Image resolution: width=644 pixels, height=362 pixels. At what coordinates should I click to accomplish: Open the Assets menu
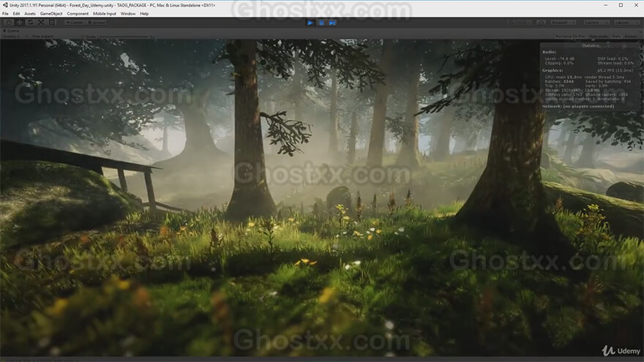click(x=29, y=14)
